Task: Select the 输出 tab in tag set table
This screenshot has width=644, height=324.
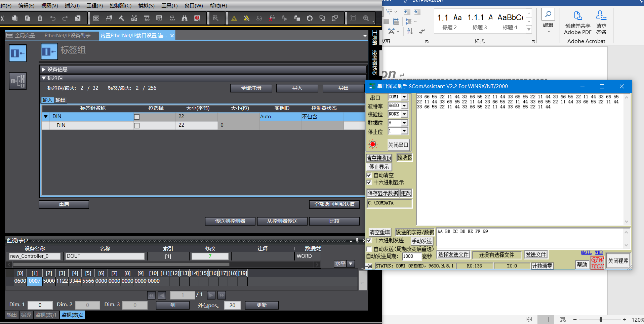Action: pos(61,100)
